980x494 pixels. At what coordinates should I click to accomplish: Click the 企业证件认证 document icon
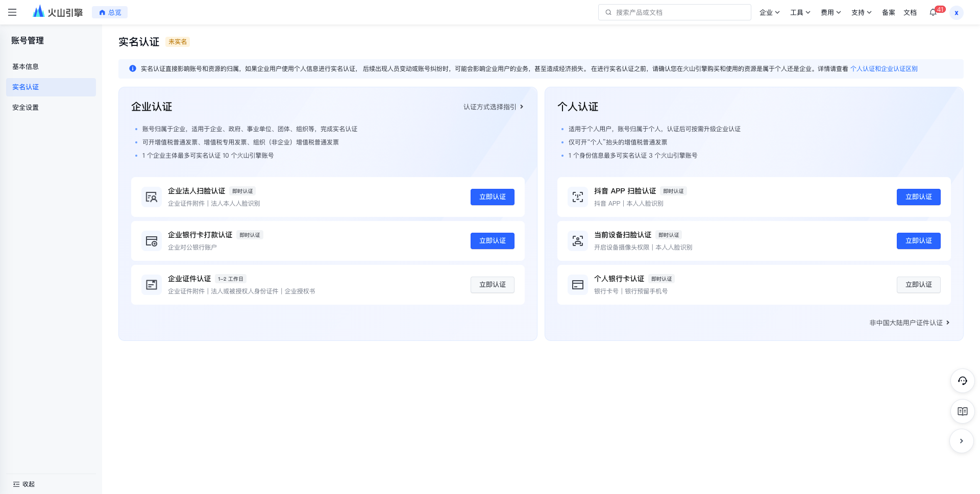[x=152, y=285]
